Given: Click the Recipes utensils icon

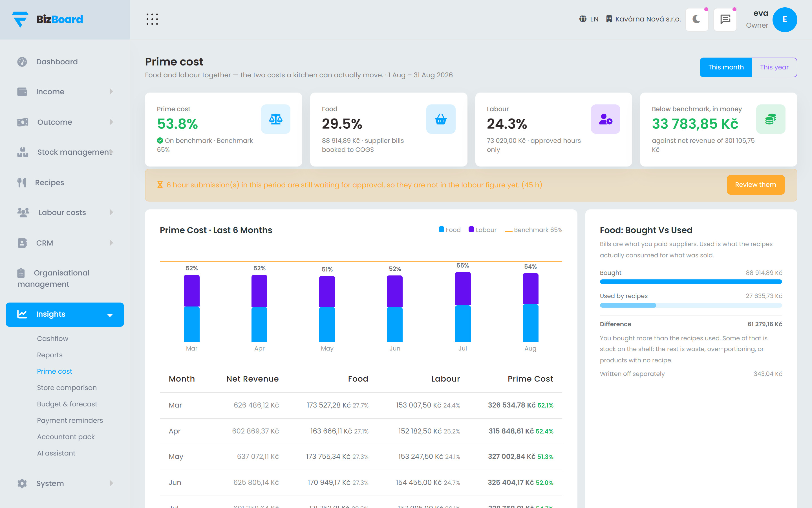Looking at the screenshot, I should (22, 182).
